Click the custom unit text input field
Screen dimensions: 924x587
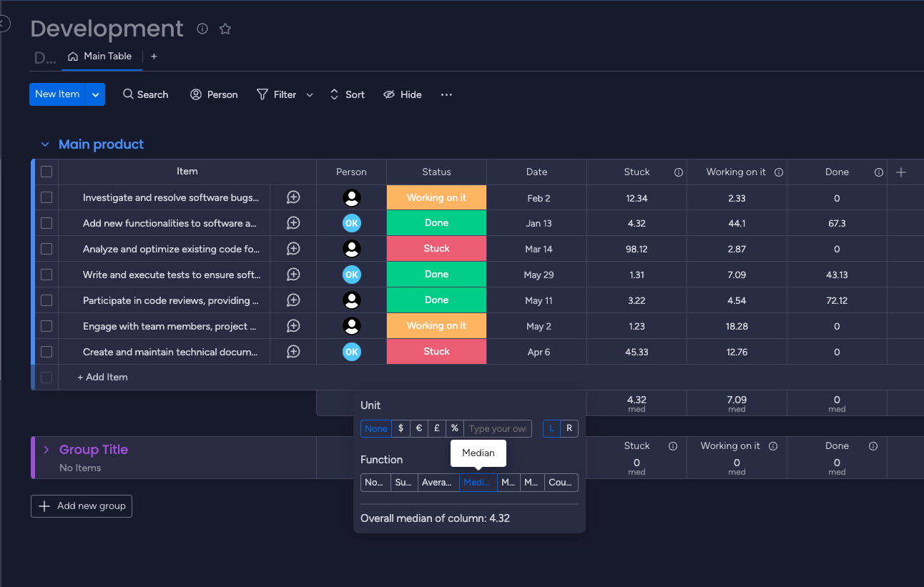pos(498,429)
